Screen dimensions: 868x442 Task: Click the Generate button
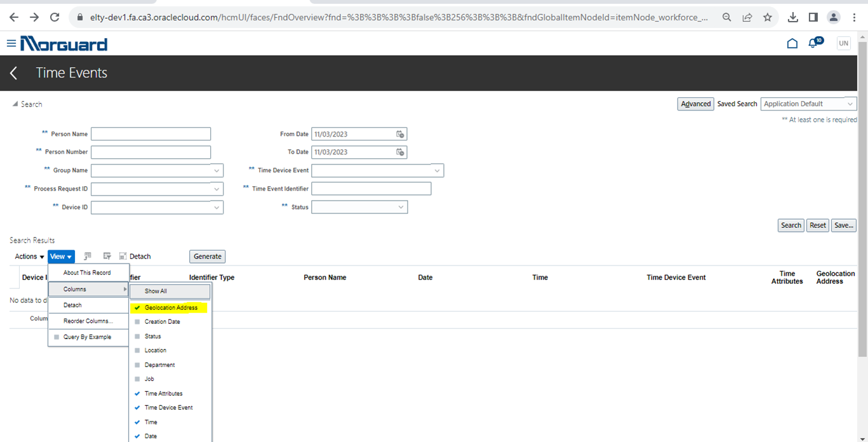pyautogui.click(x=208, y=257)
